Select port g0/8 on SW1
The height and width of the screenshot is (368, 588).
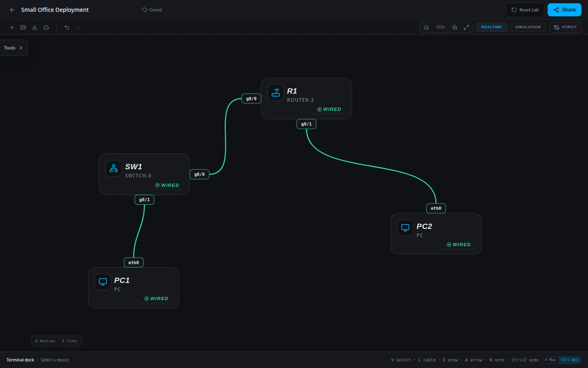click(199, 174)
